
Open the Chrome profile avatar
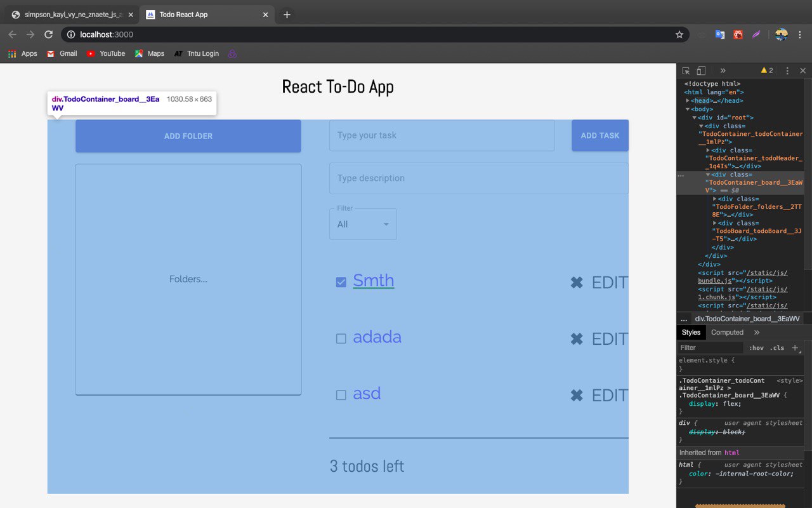(x=782, y=34)
